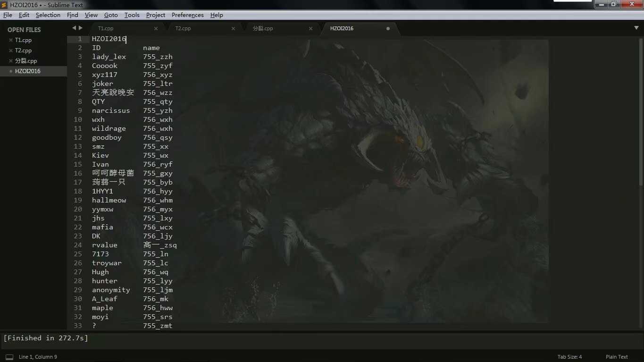The image size is (644, 362).
Task: Open 分裂.cpp from the sidebar
Action: (26, 61)
